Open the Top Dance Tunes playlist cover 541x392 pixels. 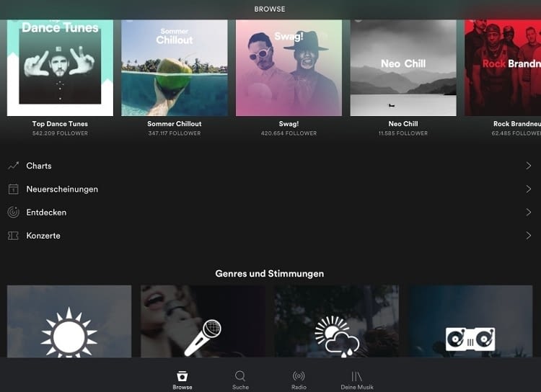[x=60, y=68]
